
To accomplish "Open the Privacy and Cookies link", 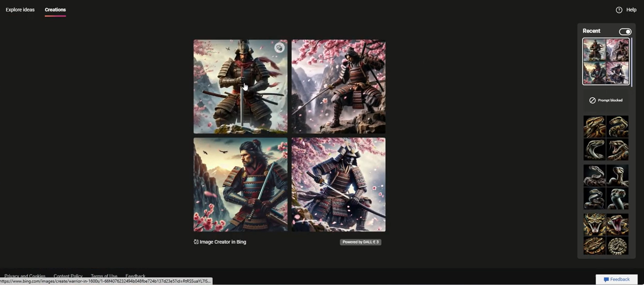I will coord(25,276).
